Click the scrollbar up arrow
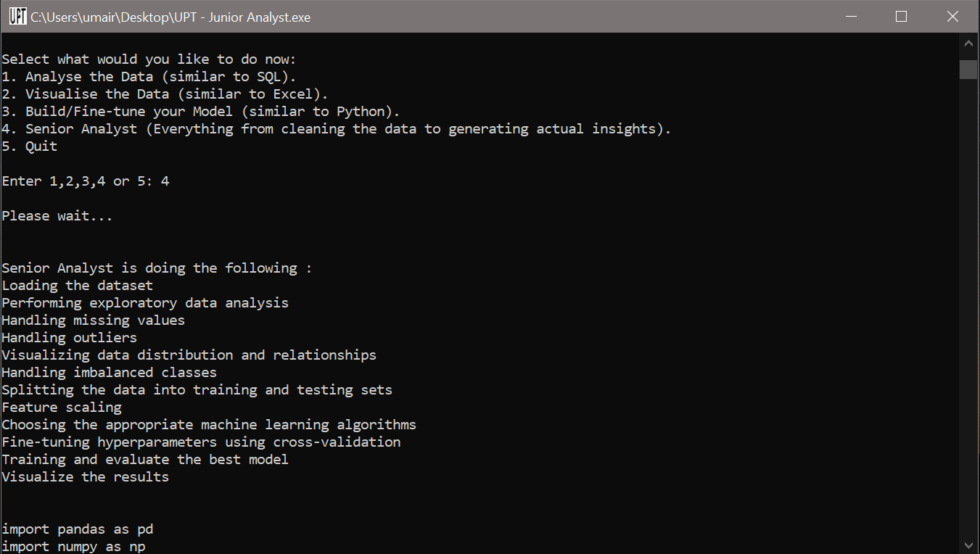 (968, 43)
